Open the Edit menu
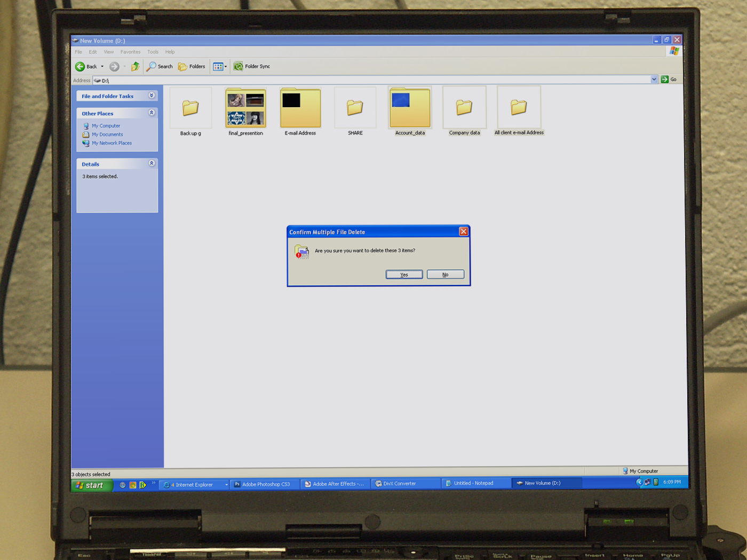Image resolution: width=747 pixels, height=560 pixels. 93,52
